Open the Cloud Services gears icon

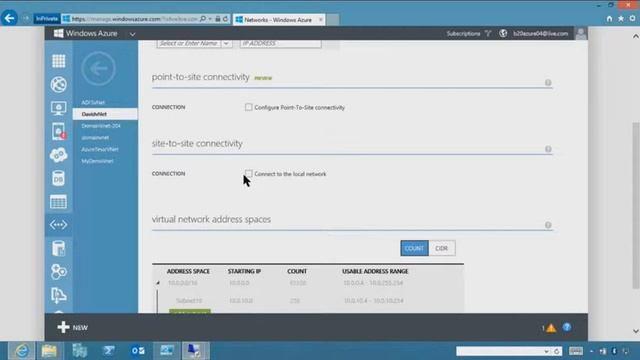click(x=58, y=155)
